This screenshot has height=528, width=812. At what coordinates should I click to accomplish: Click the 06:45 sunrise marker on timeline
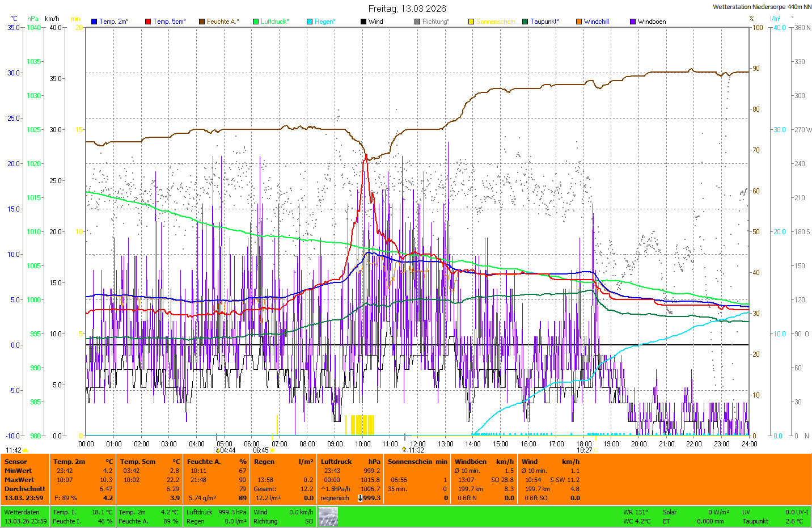[x=261, y=450]
